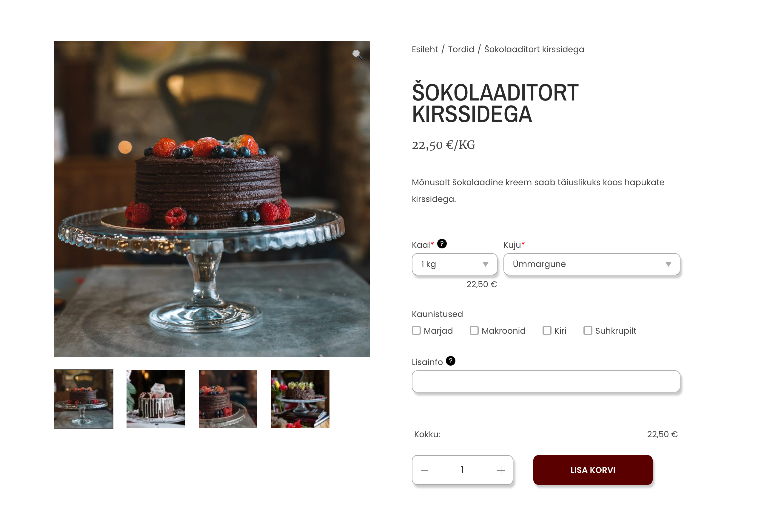The width and height of the screenshot is (764, 532).
Task: Toggle the Suhkrupilt checkbox
Action: (588, 330)
